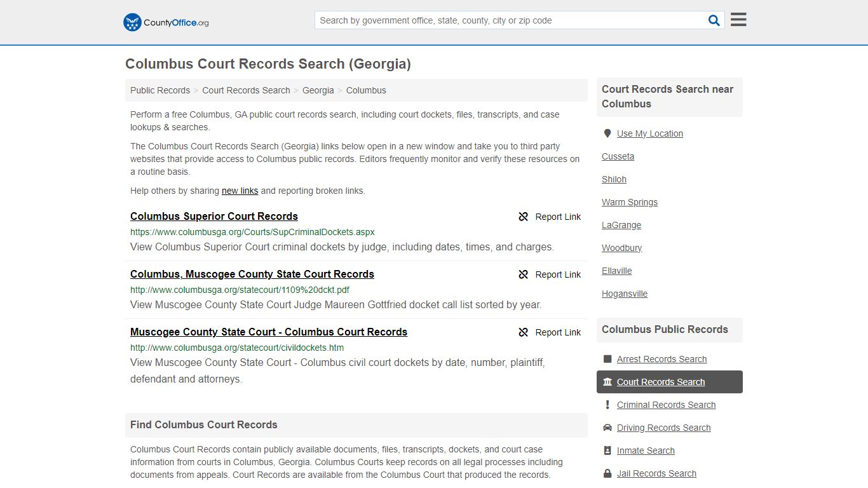The height and width of the screenshot is (488, 868).
Task: Open Hogansville nearby court records
Action: click(x=625, y=294)
